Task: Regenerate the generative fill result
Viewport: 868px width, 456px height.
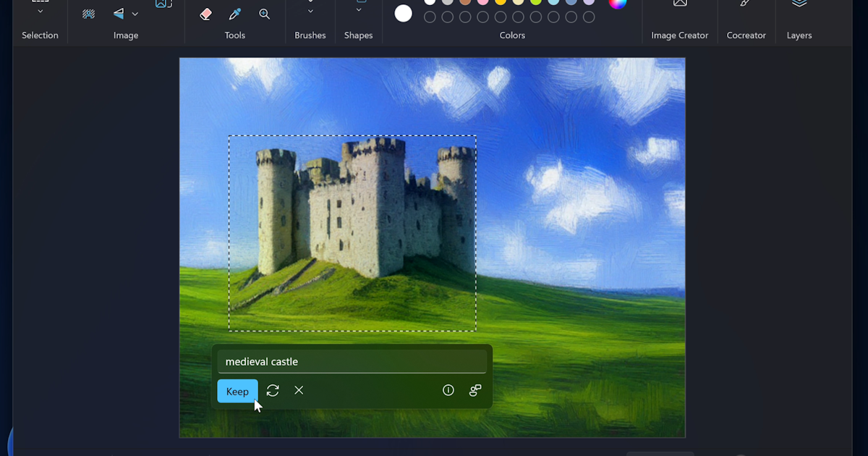Action: tap(273, 390)
